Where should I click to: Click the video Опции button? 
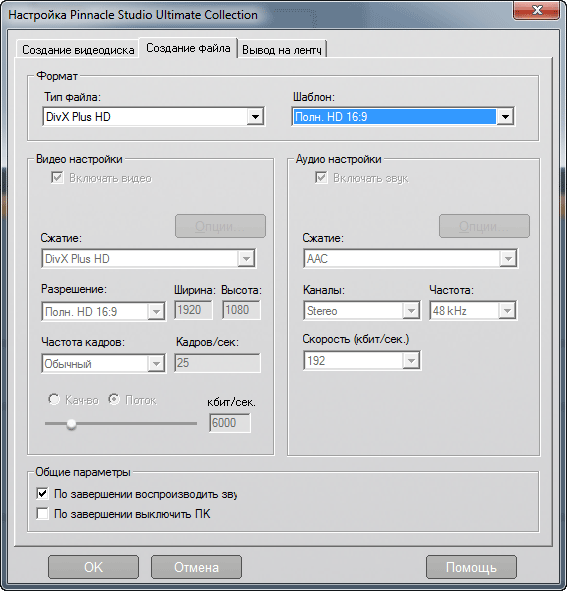coord(220,226)
